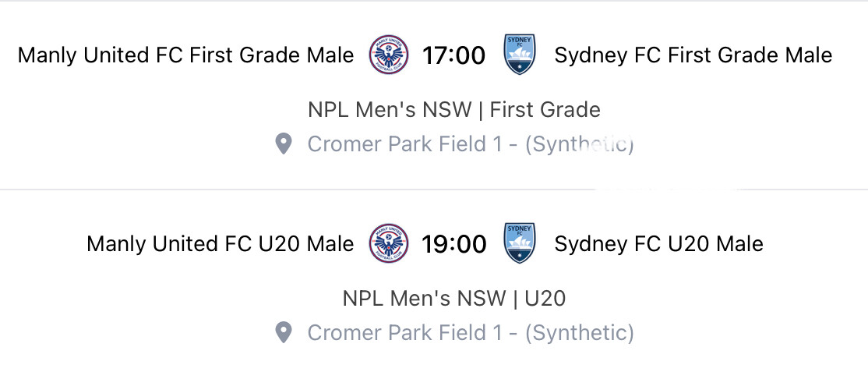868x372 pixels.
Task: Tap location pin for U20 match venue
Action: 284,333
